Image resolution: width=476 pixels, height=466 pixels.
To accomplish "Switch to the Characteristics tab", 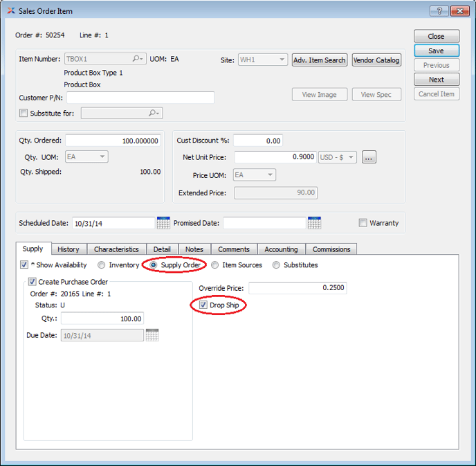I will tap(116, 249).
